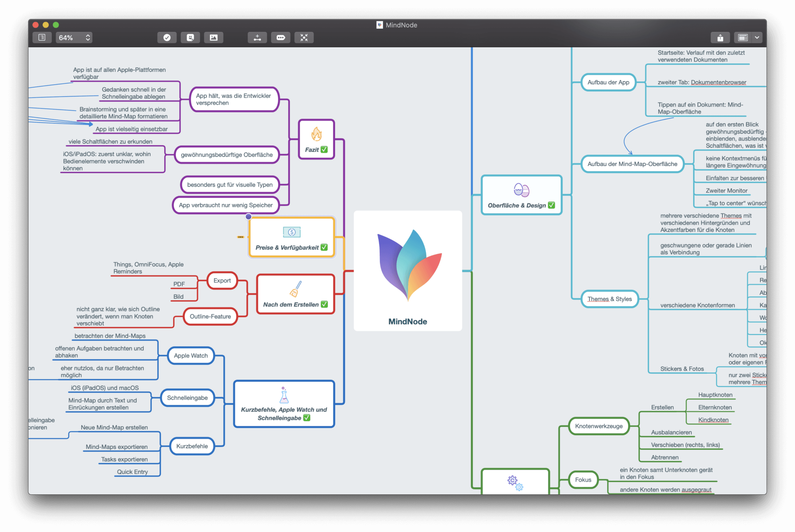This screenshot has width=795, height=532.
Task: Open the sticker picker in the toolbar
Action: click(191, 37)
